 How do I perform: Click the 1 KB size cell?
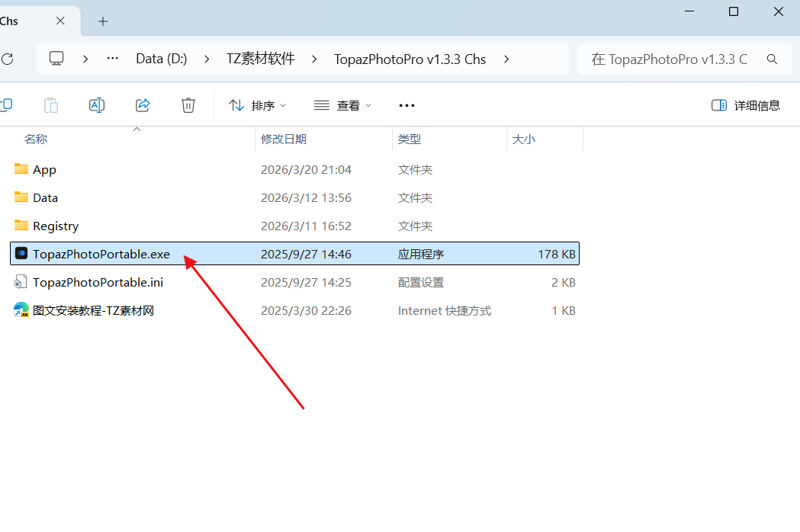564,311
